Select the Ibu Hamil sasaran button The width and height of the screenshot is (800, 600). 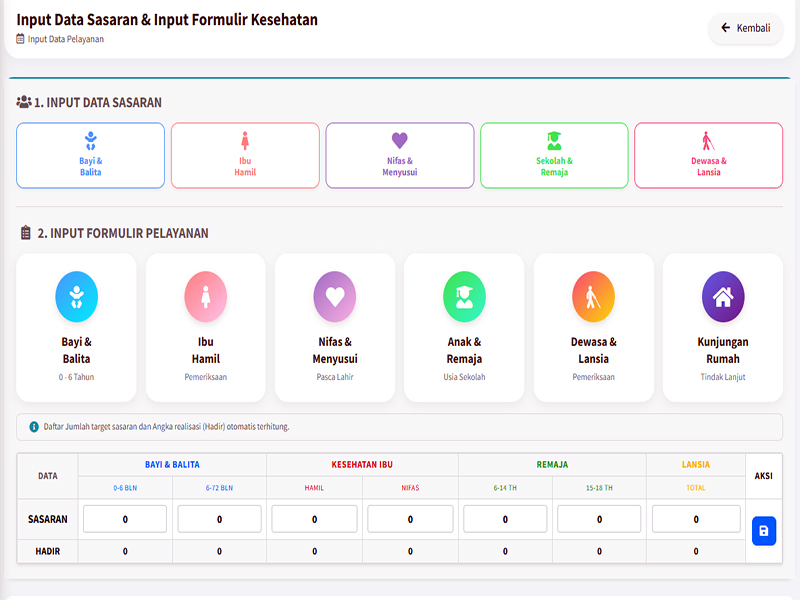click(x=245, y=155)
